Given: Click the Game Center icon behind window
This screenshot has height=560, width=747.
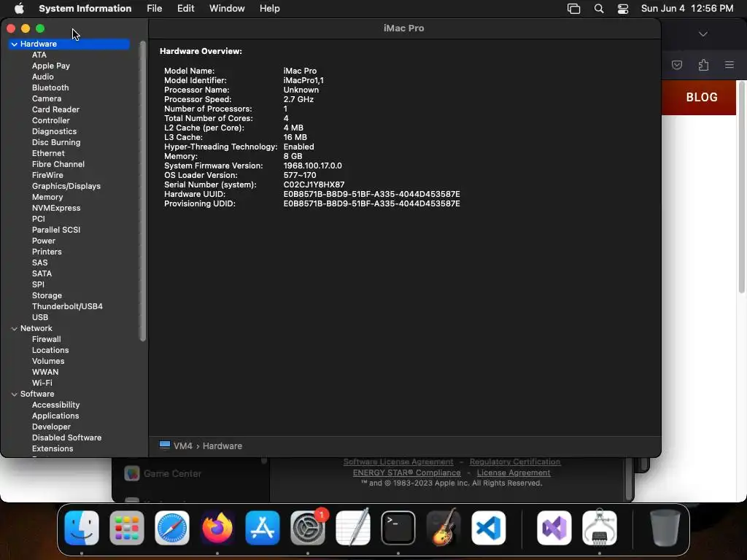Looking at the screenshot, I should (132, 473).
